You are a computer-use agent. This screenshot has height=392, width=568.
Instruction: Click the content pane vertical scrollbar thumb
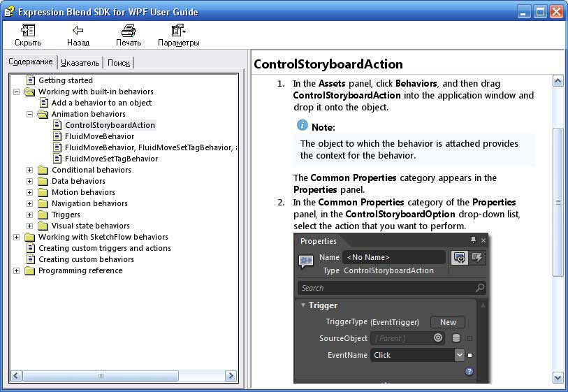click(x=558, y=202)
